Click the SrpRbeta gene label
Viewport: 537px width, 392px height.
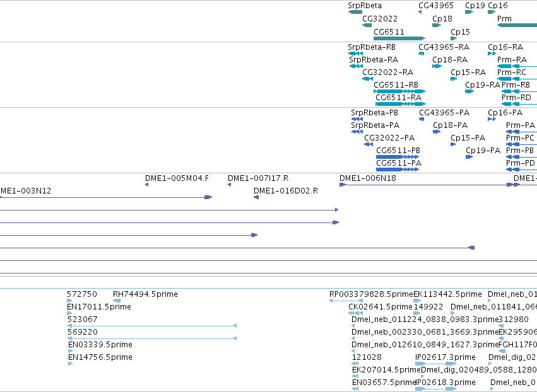365,6
